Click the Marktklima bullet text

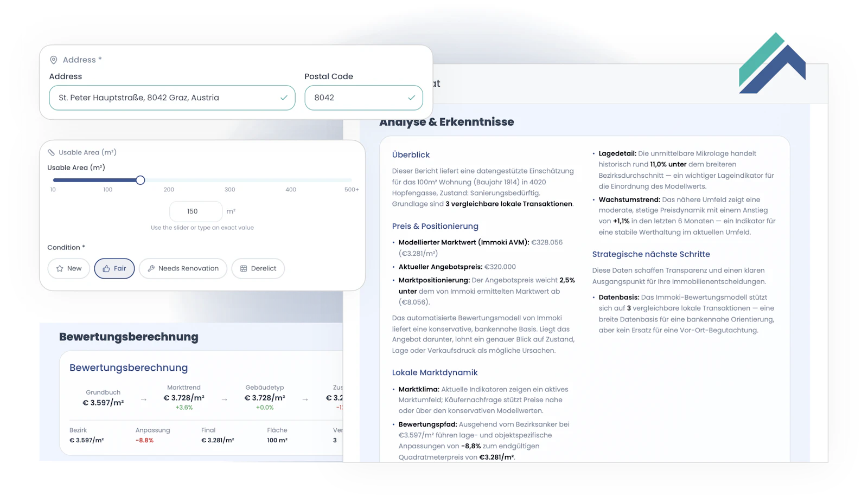[483, 400]
